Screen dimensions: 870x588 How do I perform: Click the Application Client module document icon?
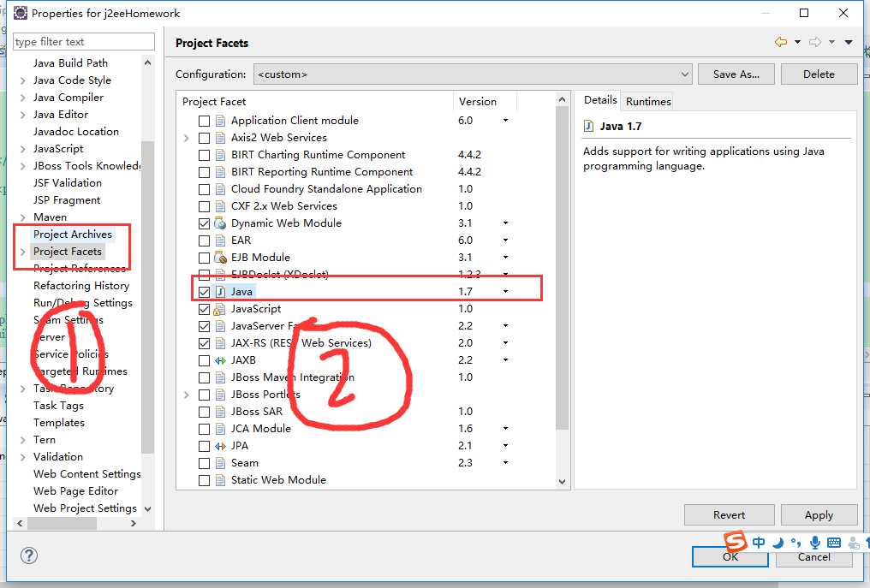(220, 121)
